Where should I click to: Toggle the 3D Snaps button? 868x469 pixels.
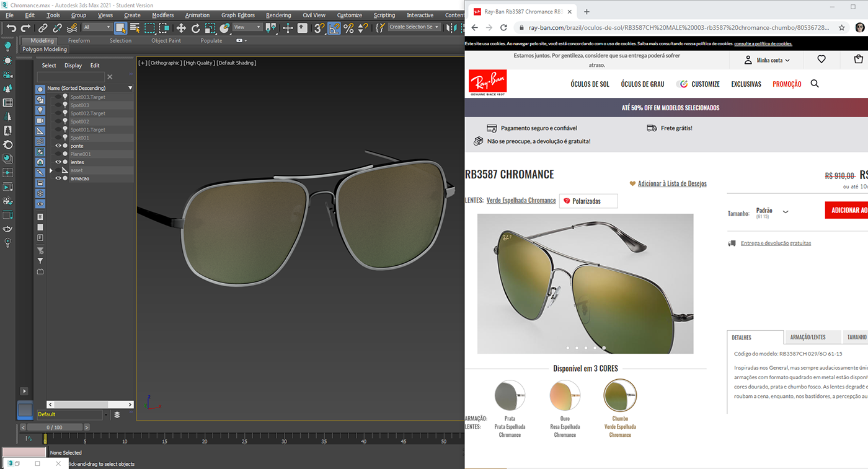(319, 28)
